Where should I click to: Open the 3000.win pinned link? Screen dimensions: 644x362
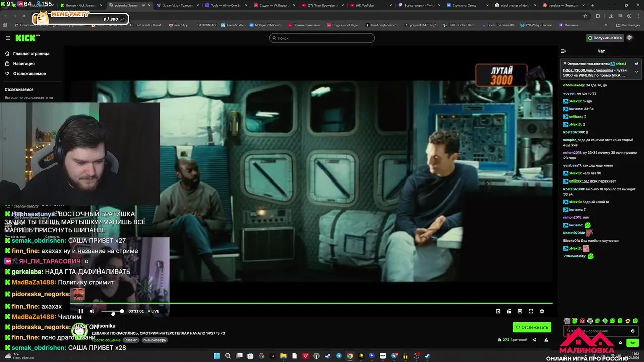[x=588, y=70]
